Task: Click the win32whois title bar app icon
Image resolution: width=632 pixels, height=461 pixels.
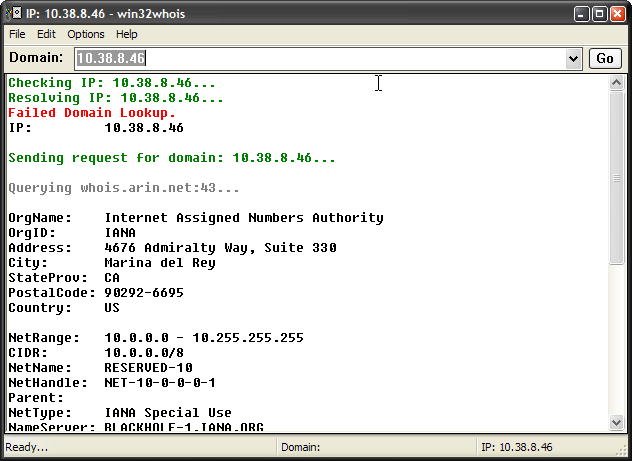Action: (14, 14)
